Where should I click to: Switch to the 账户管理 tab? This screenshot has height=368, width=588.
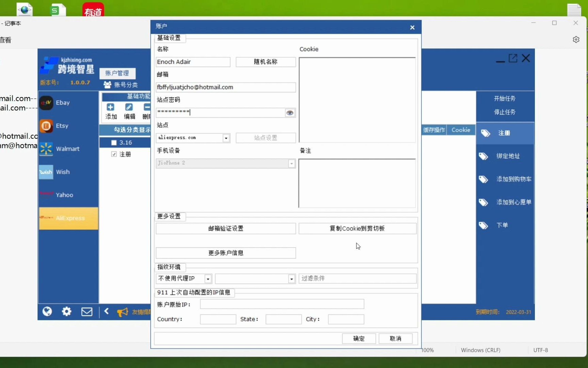(117, 73)
